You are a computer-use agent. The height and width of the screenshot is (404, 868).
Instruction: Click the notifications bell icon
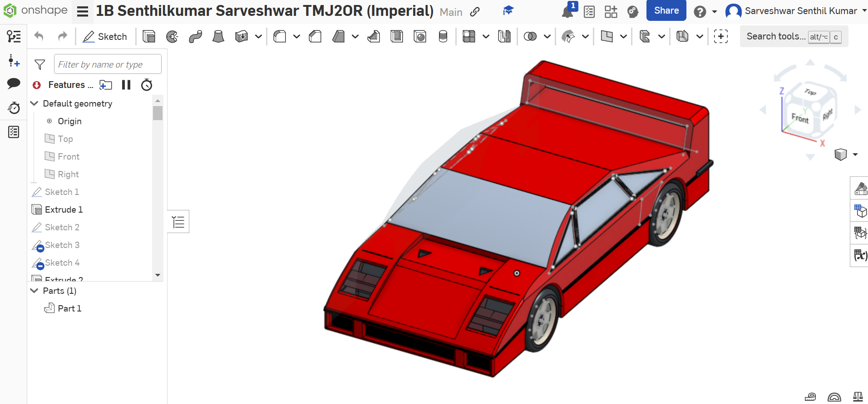pyautogui.click(x=567, y=11)
